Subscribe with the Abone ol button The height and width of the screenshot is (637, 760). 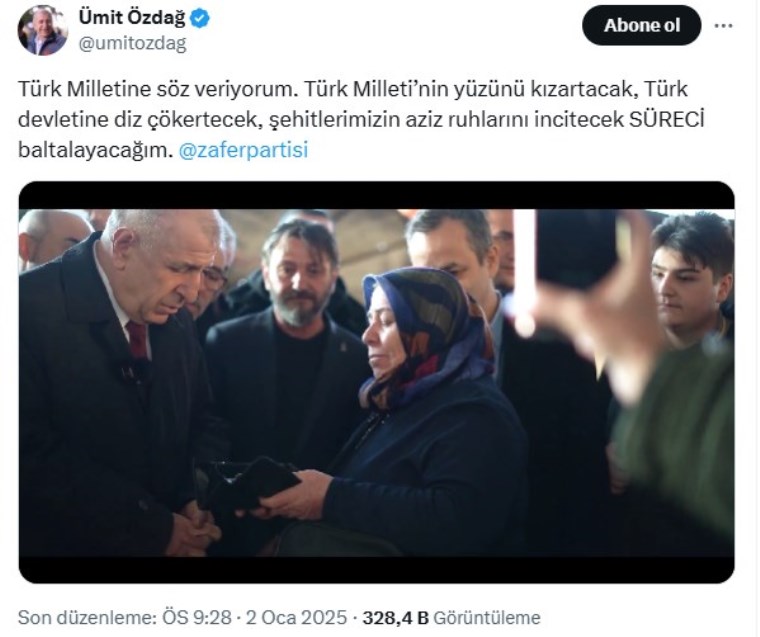tap(641, 25)
